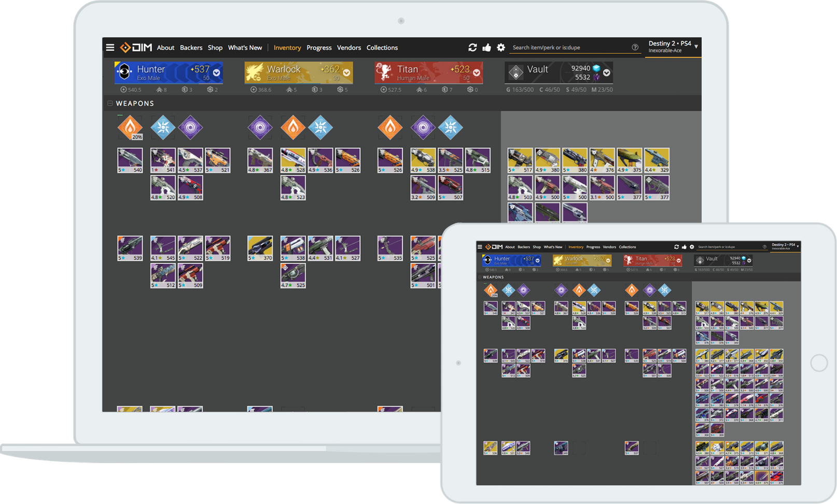Select Titan's purple void subclass icon on laptop
The image size is (837, 504).
click(x=423, y=128)
